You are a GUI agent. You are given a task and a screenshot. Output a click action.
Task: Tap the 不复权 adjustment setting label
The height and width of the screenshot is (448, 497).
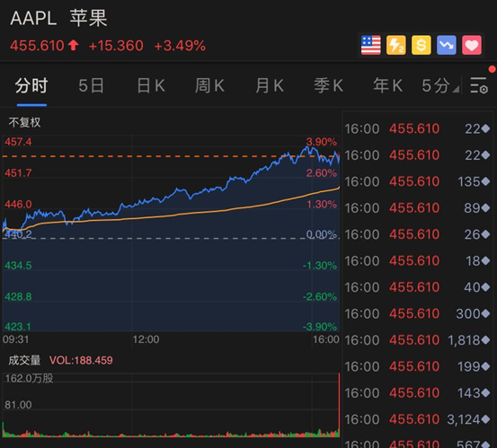pyautogui.click(x=25, y=122)
